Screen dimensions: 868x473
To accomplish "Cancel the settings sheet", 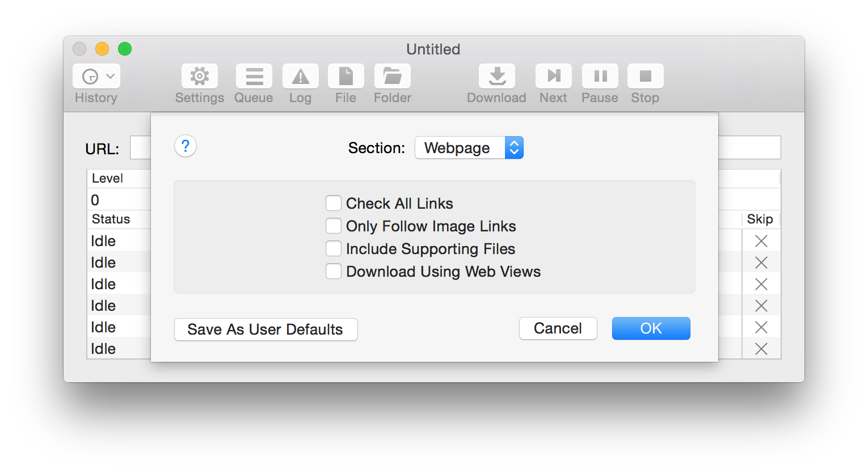I will [558, 328].
